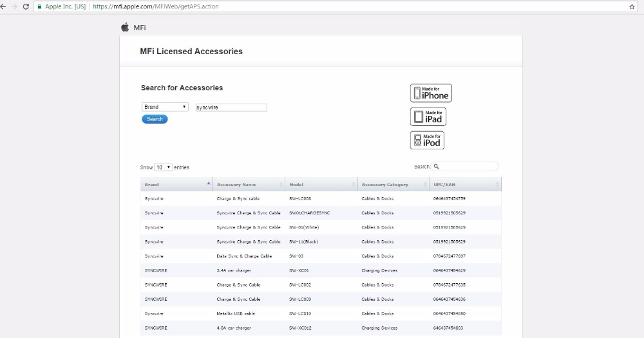This screenshot has width=644, height=338.
Task: Click the Apple logo beside MFi
Action: (x=125, y=27)
